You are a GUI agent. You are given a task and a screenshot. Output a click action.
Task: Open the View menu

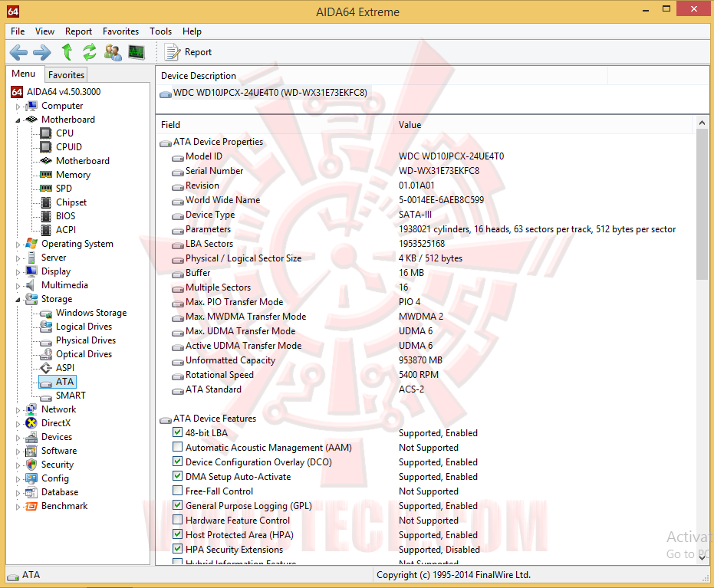(44, 31)
